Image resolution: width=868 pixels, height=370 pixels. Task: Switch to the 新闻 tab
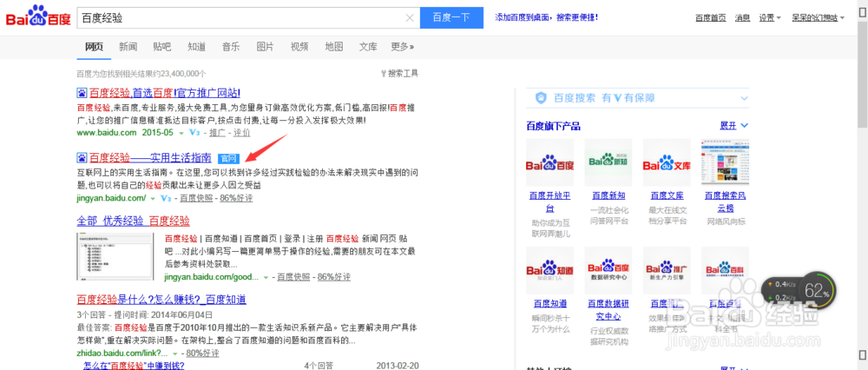(128, 47)
